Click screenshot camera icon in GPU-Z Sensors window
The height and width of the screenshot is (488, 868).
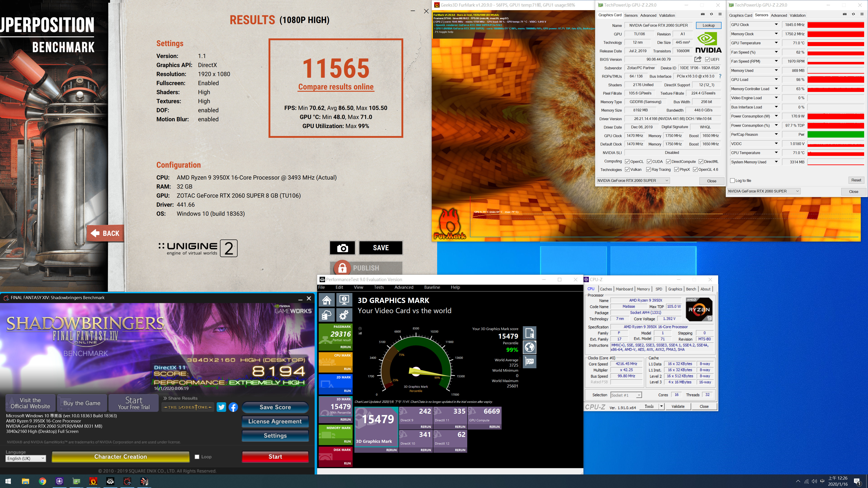tap(844, 14)
